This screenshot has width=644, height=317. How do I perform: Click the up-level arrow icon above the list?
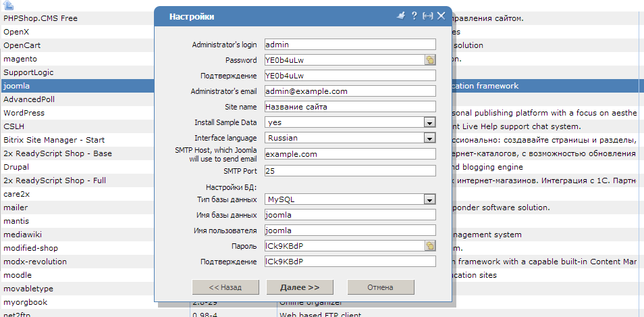pyautogui.click(x=8, y=5)
